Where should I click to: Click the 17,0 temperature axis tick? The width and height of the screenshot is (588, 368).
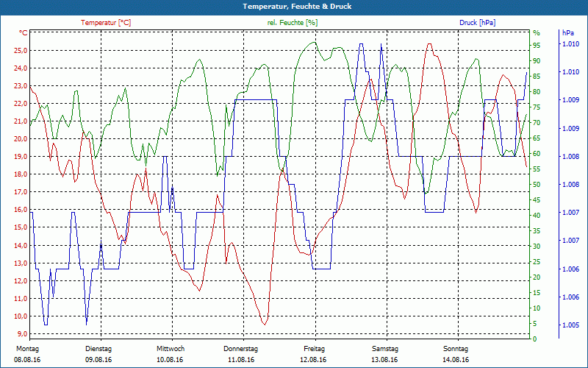click(x=21, y=192)
